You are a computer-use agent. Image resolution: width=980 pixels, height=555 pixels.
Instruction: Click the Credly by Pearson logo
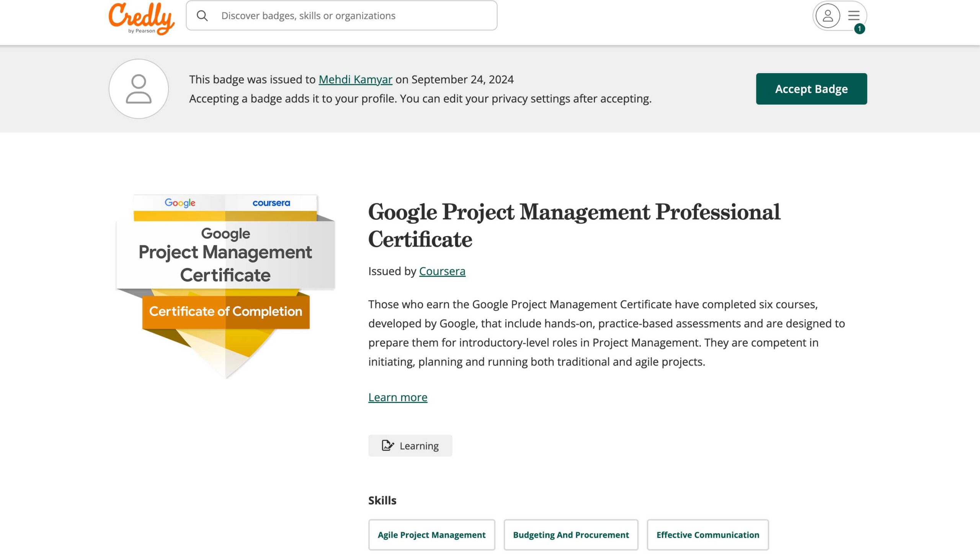coord(141,18)
